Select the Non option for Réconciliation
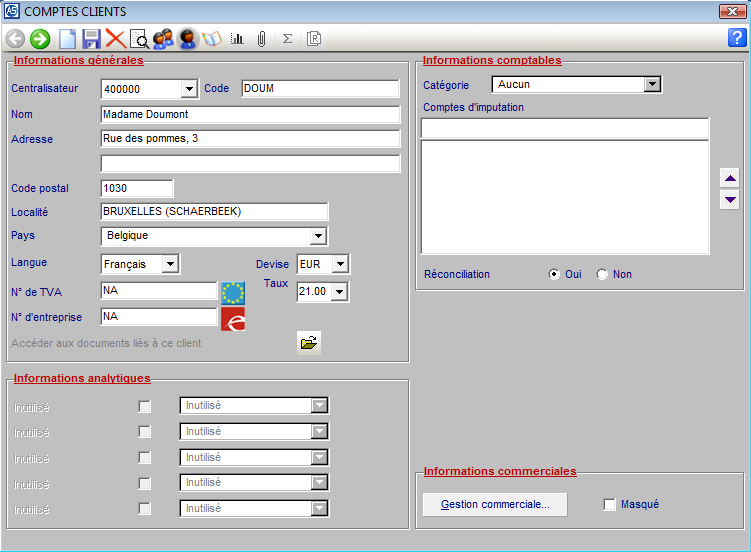The image size is (751, 552). point(602,275)
